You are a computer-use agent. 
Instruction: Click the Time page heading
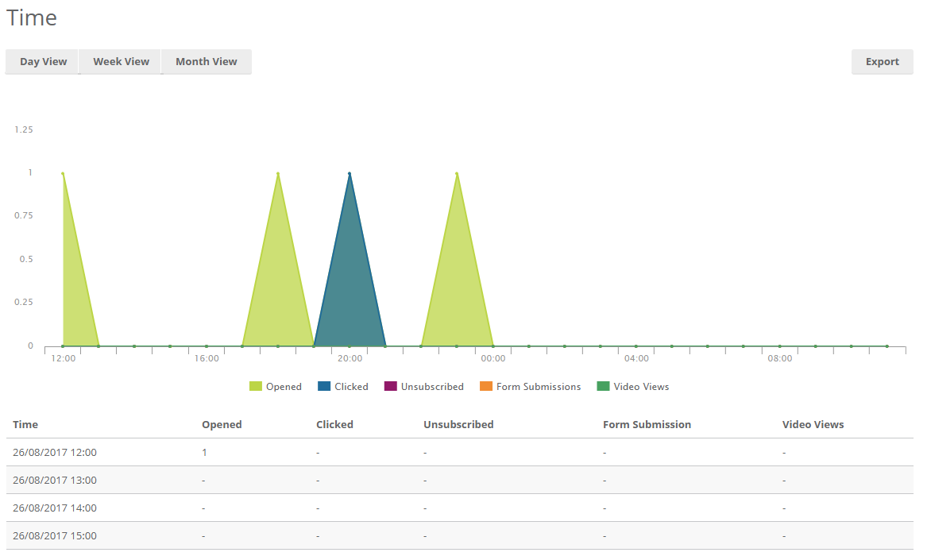pyautogui.click(x=32, y=17)
